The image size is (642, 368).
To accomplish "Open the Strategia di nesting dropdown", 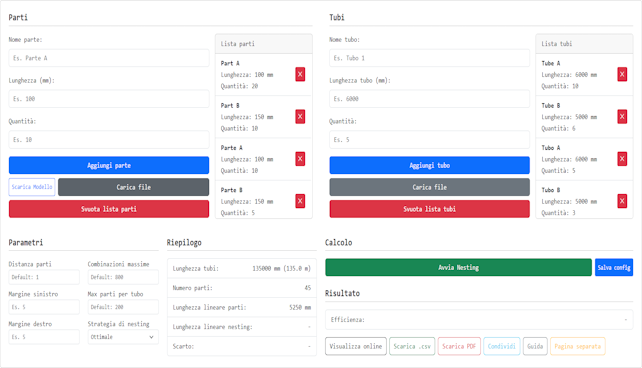I will [123, 337].
